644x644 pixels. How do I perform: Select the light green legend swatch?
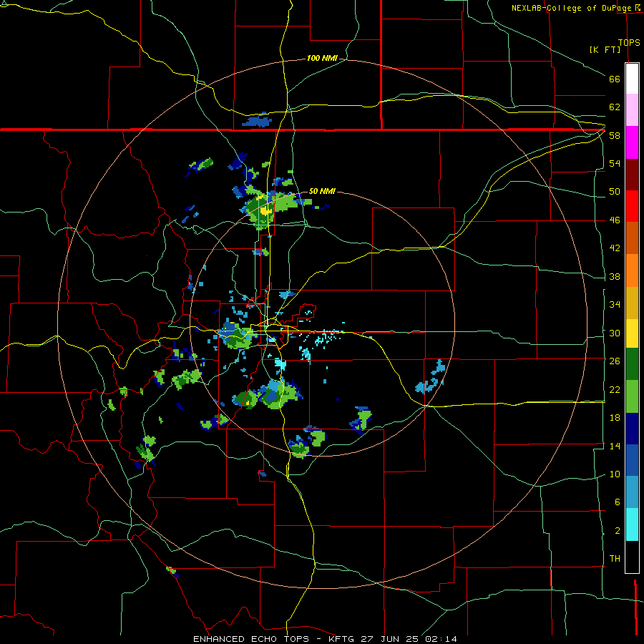point(632,396)
